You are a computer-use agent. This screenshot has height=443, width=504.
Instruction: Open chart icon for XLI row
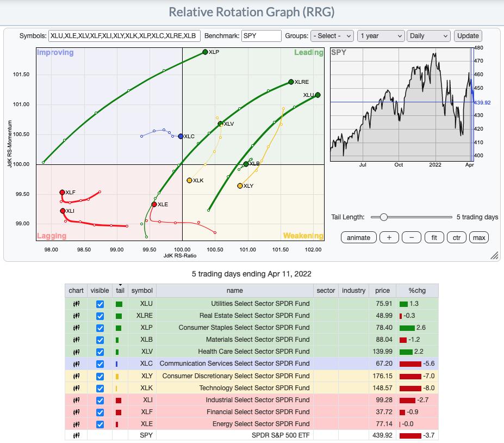point(76,400)
